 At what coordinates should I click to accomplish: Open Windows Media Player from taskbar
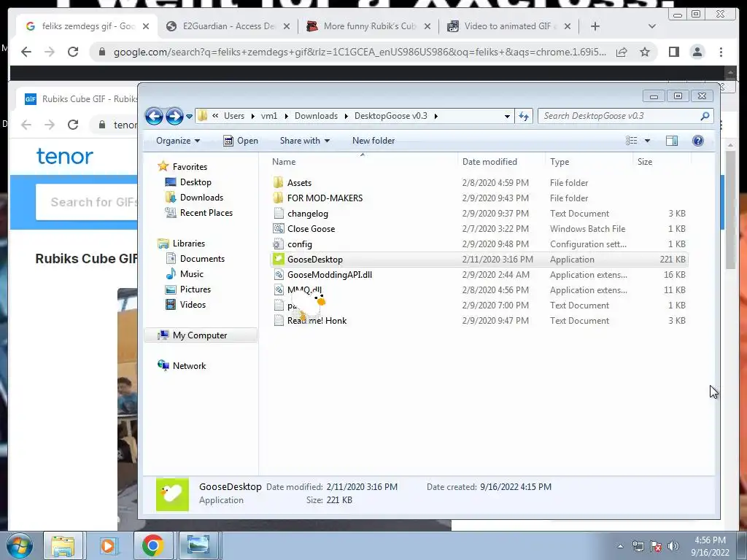pos(108,545)
